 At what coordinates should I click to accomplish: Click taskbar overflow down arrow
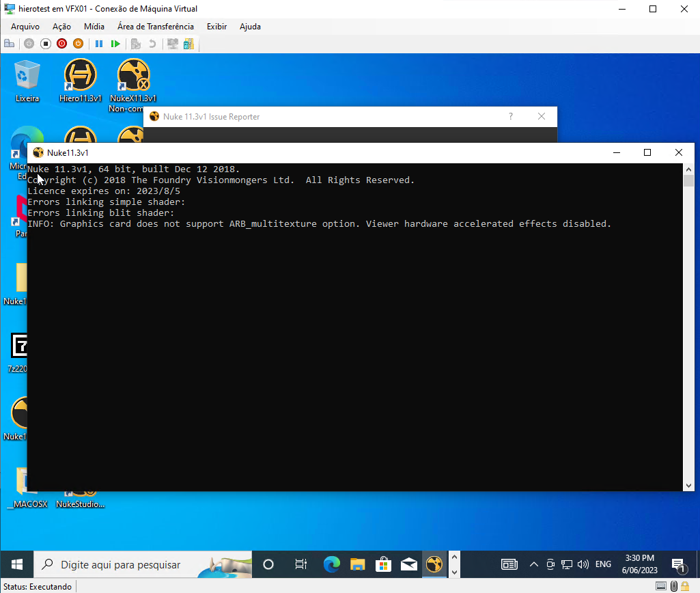[x=454, y=572]
